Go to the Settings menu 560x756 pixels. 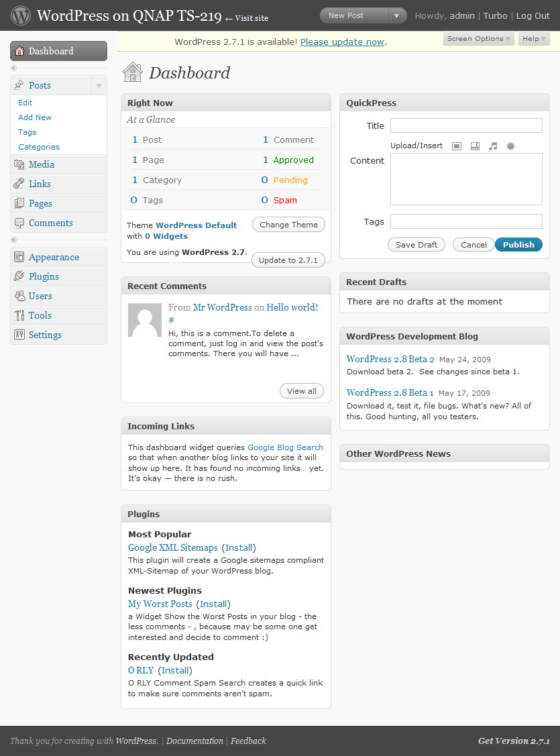click(45, 335)
